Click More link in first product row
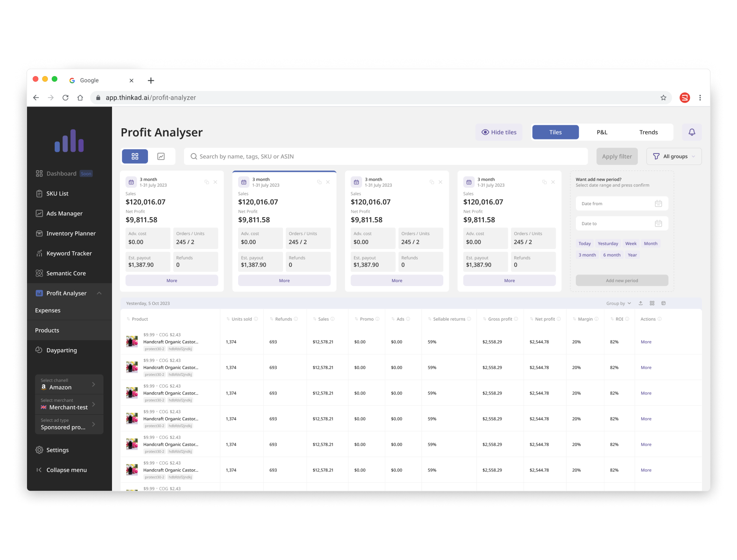Viewport: 737px width, 560px height. (x=646, y=342)
